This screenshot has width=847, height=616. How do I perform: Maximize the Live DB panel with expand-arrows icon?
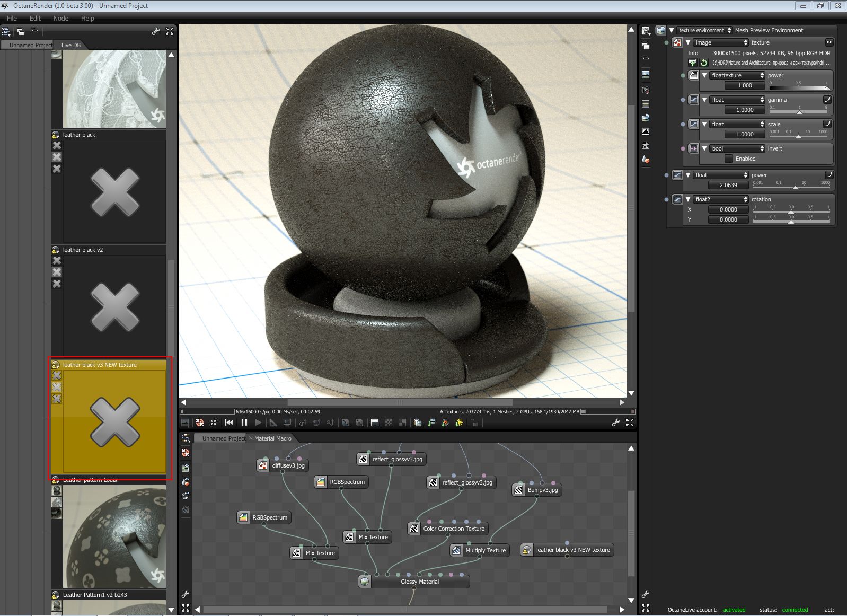(x=170, y=31)
